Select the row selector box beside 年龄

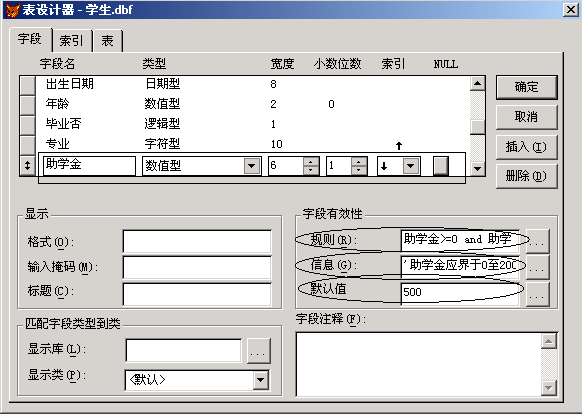click(x=27, y=105)
